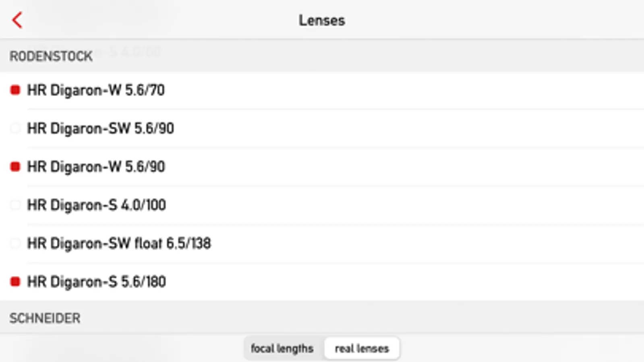
Task: Click empty area of HR Digaron-W 5.6/70 row
Action: 403,90
